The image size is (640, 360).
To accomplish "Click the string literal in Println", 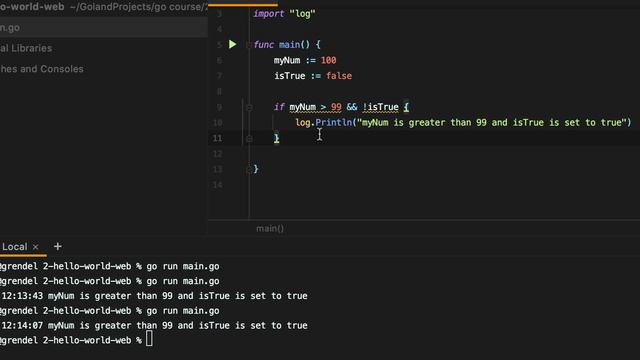I will pyautogui.click(x=491, y=122).
